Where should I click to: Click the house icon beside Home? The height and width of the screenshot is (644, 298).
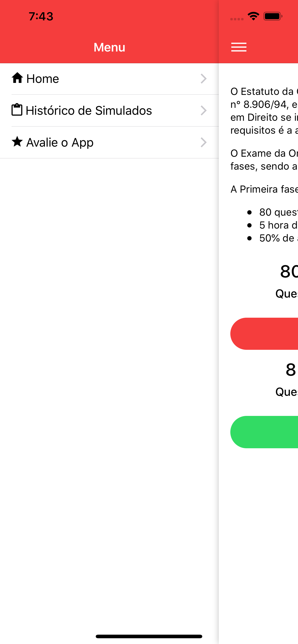pyautogui.click(x=17, y=78)
